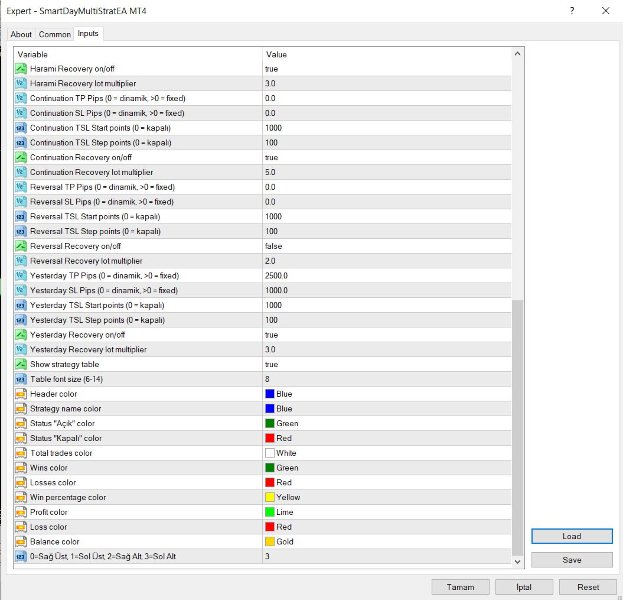623x600 pixels.
Task: Click the Green value of Wins color
Action: (287, 468)
